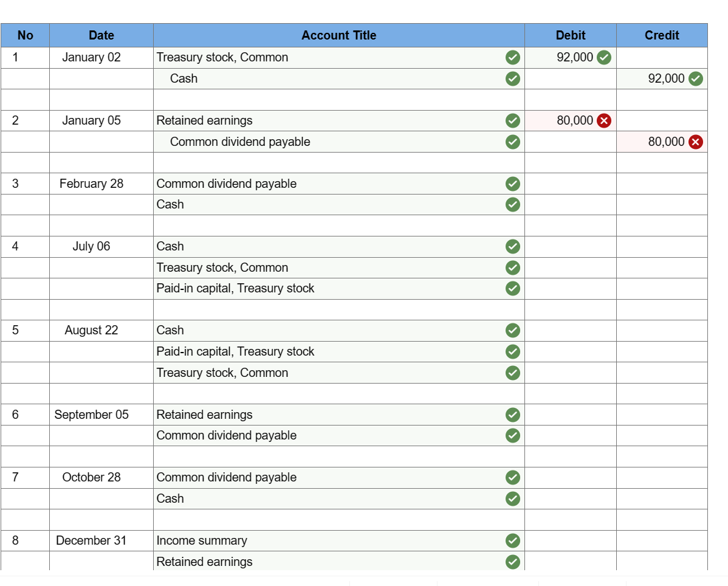Click checkmark beside October 28 Common dividend payable
Screen dimensions: 728x586
tap(512, 477)
